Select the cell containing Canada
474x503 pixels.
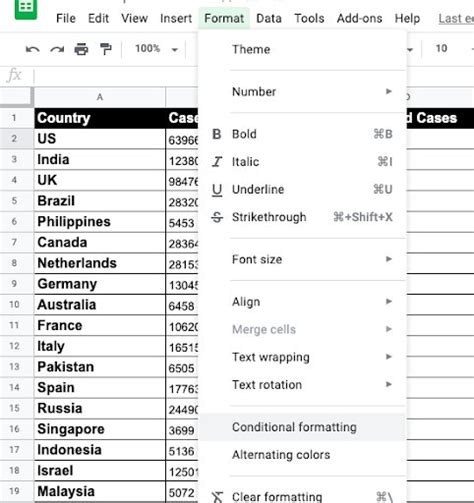pos(100,242)
